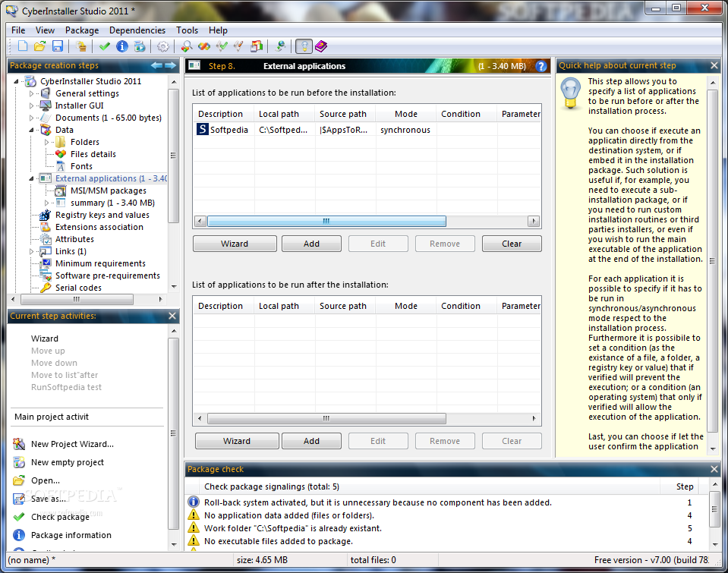Click the blue question mark step help icon
Viewport: 728px width, 573px height.
(x=541, y=66)
